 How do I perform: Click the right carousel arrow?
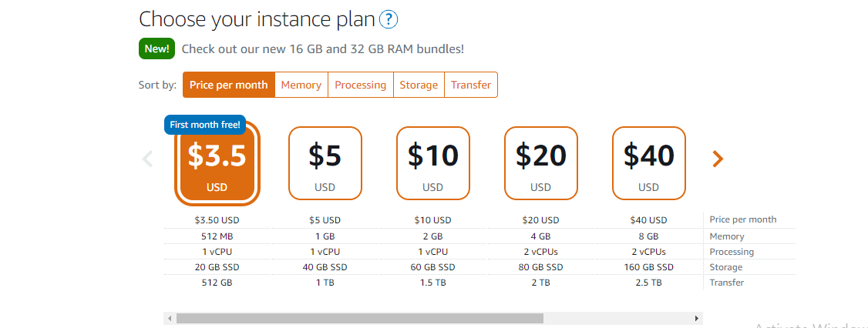tap(718, 159)
